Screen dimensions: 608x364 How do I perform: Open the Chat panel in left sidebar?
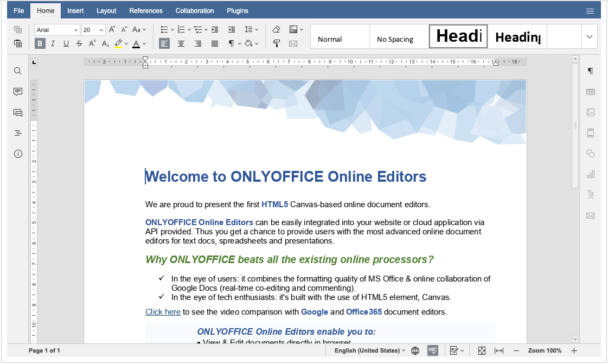[18, 113]
